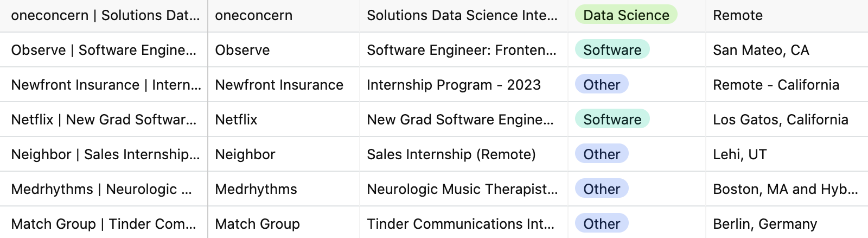Click the 'Internship Program - 2023' title cell
The image size is (868, 238).
click(x=464, y=85)
